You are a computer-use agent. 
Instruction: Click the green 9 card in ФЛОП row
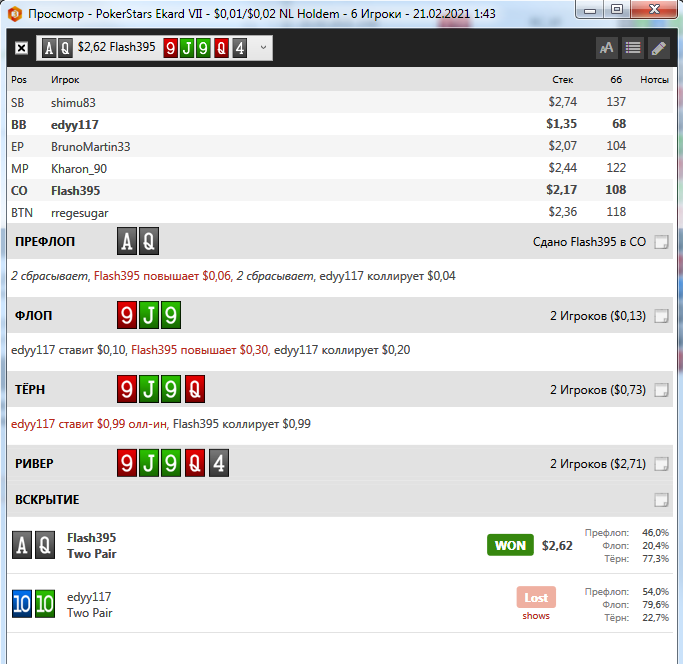click(171, 315)
